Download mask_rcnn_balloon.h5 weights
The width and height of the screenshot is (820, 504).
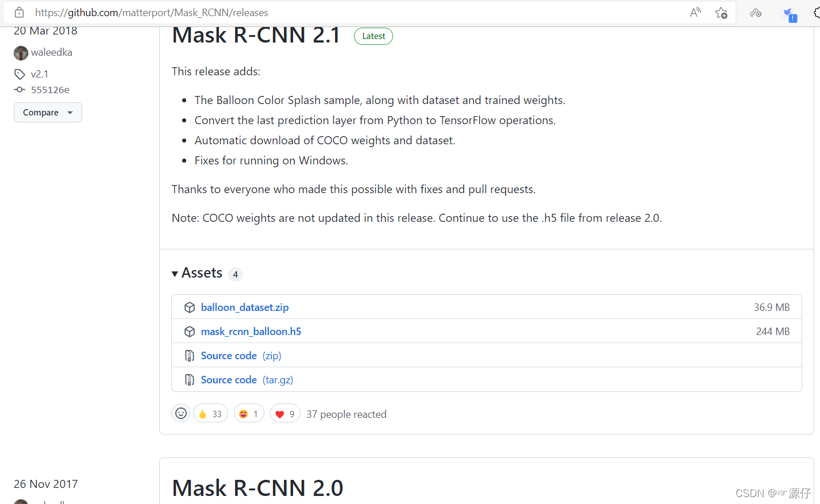point(251,331)
